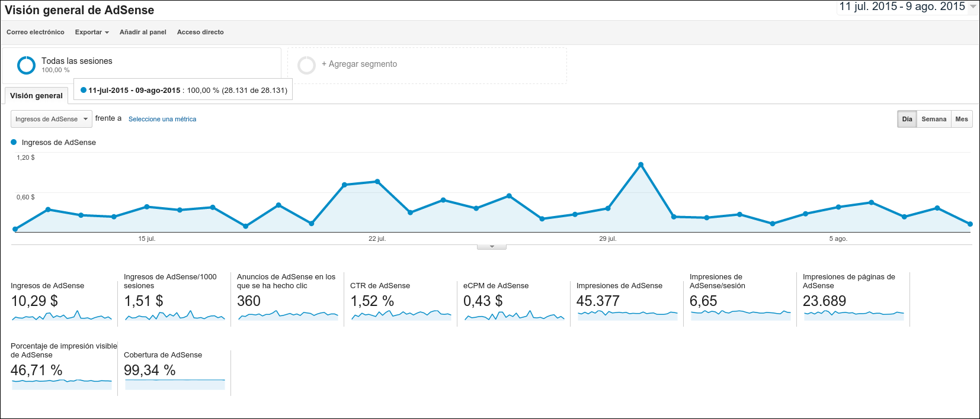Click the peak data point near 30 jul.
Viewport: 980px width, 419px height.
click(640, 165)
